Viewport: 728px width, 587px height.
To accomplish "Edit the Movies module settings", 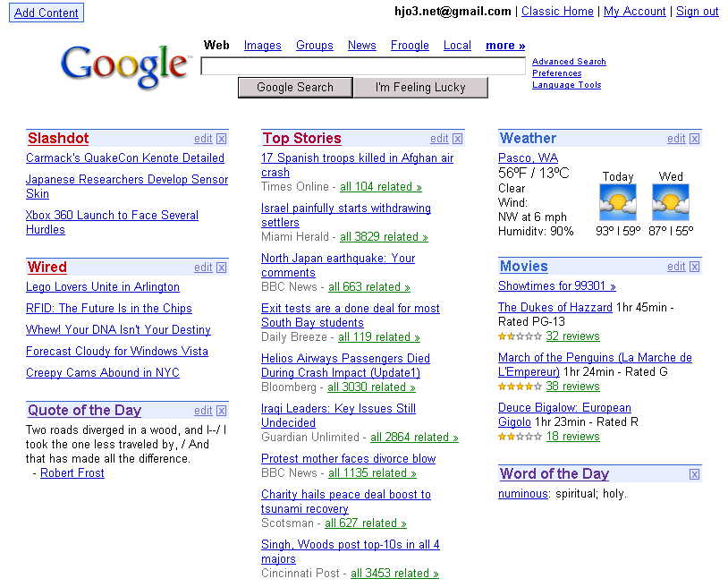I will [x=676, y=266].
